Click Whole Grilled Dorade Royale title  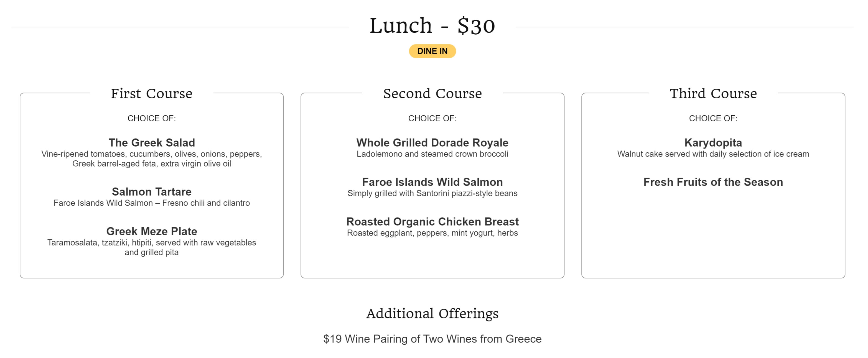coord(432,142)
